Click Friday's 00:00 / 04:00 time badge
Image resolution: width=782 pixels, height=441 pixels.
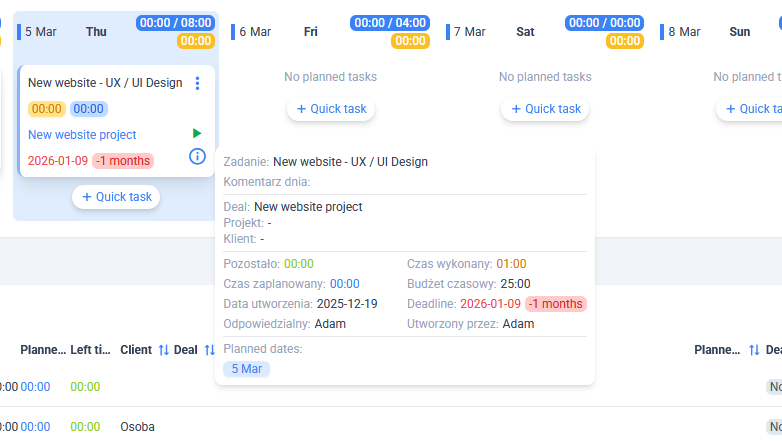pyautogui.click(x=390, y=23)
